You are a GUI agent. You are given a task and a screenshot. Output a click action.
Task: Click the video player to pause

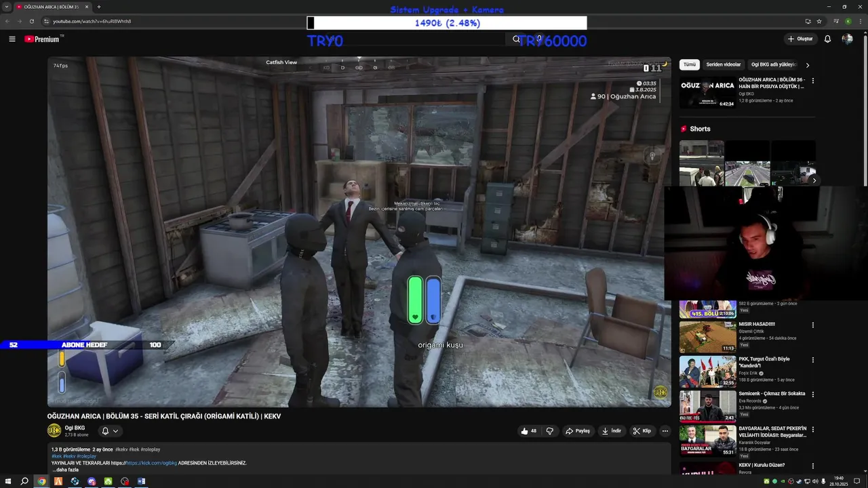[359, 232]
